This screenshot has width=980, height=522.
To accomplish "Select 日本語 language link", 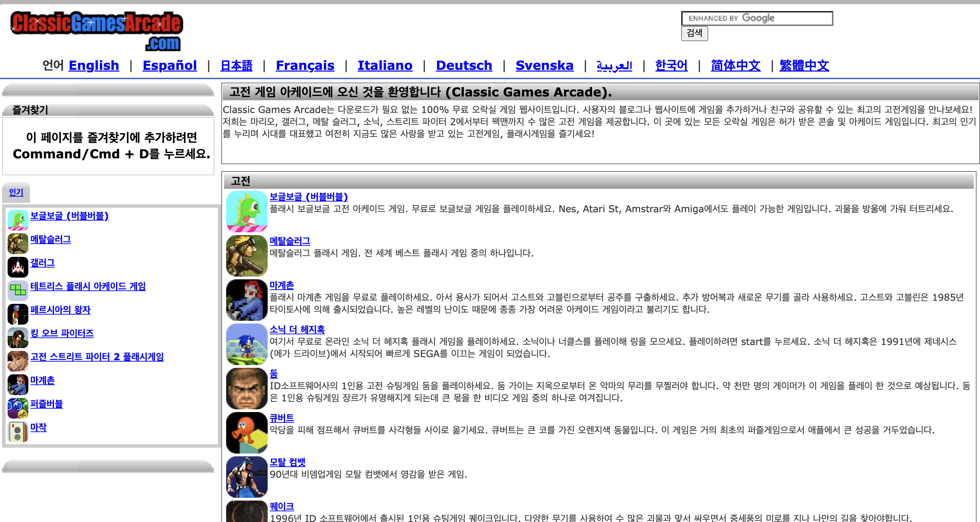I will (236, 65).
